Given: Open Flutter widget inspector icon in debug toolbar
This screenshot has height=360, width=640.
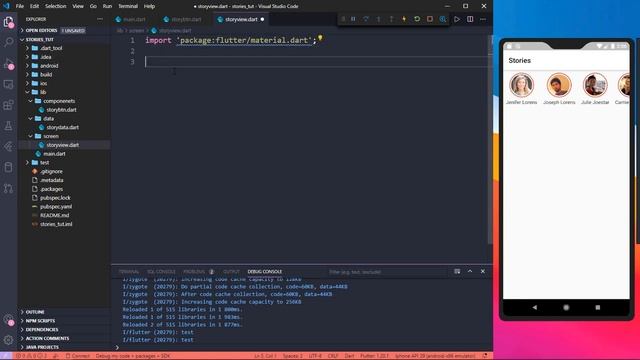Looking at the screenshot, I should pyautogui.click(x=443, y=19).
